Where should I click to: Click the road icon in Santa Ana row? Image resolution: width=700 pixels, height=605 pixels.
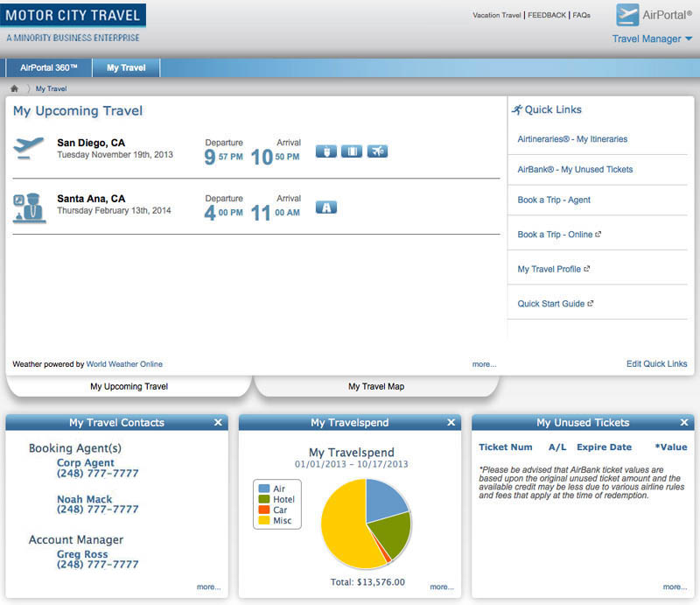(326, 208)
